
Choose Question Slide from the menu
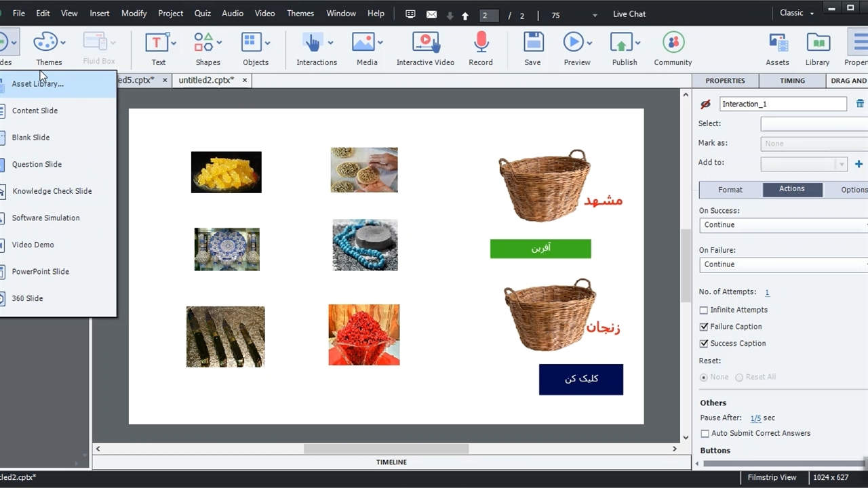click(x=37, y=164)
